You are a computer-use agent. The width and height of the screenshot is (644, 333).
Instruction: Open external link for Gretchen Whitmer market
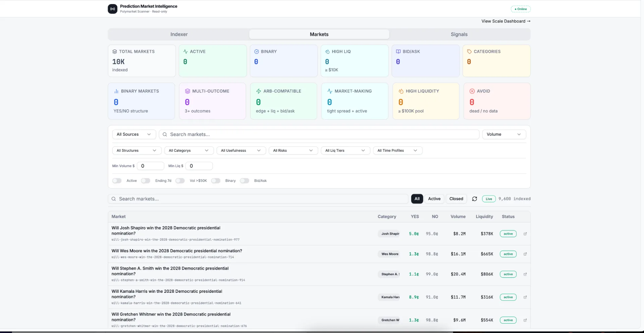(x=525, y=320)
